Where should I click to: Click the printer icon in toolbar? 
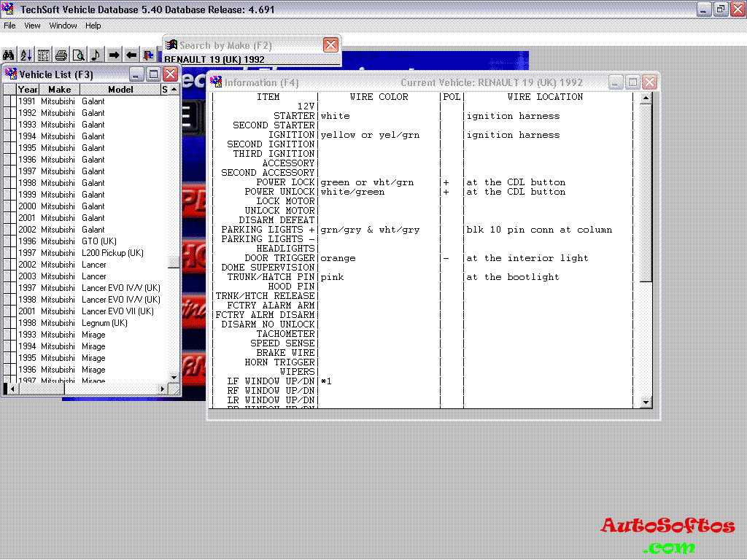tap(61, 55)
